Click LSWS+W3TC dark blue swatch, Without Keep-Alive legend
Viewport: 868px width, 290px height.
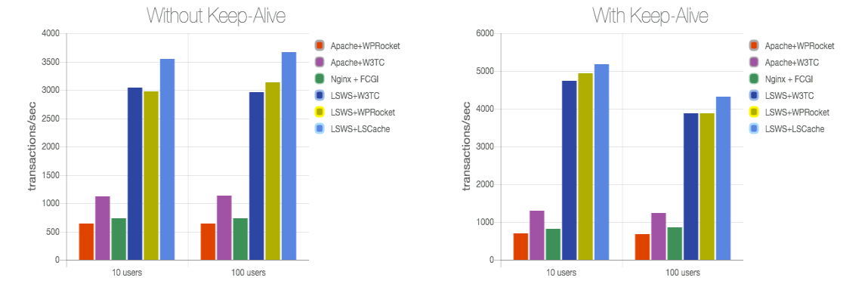(320, 96)
